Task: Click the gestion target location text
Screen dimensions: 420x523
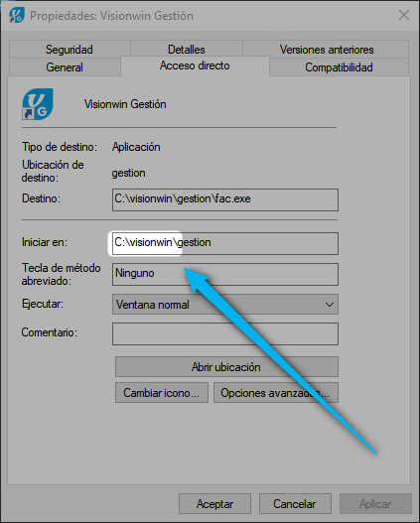Action: coord(128,173)
